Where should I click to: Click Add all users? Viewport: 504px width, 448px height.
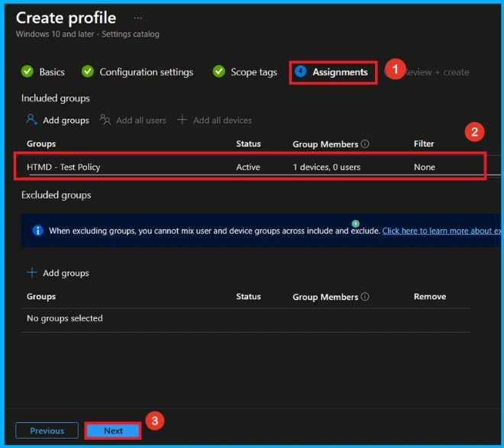(x=141, y=121)
